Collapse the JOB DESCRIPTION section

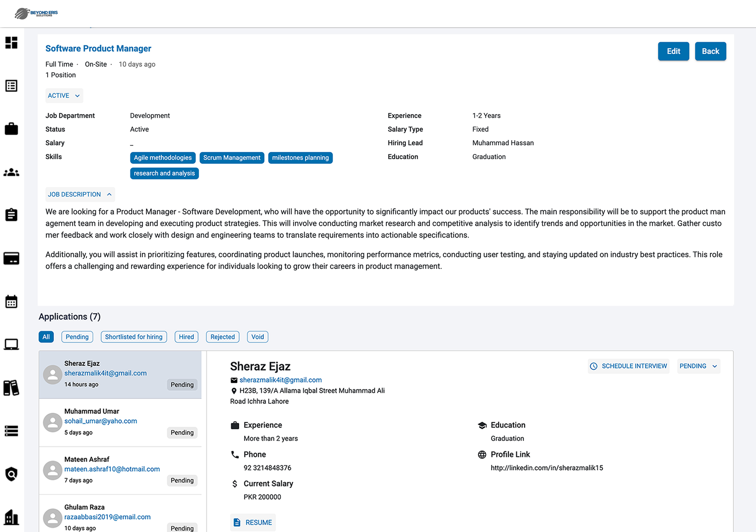[80, 194]
